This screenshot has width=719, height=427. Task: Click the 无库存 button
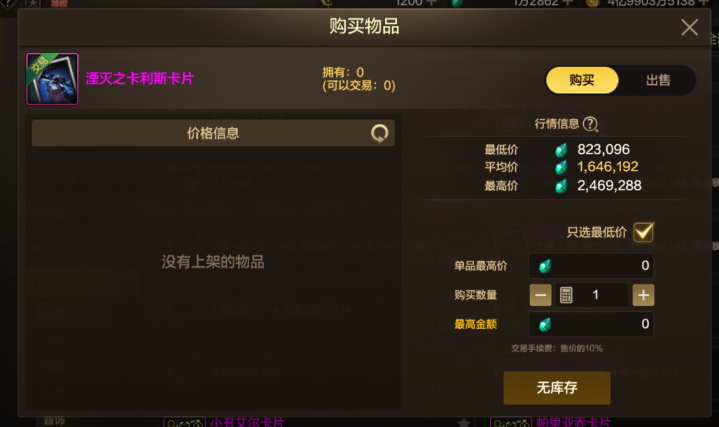(x=557, y=388)
